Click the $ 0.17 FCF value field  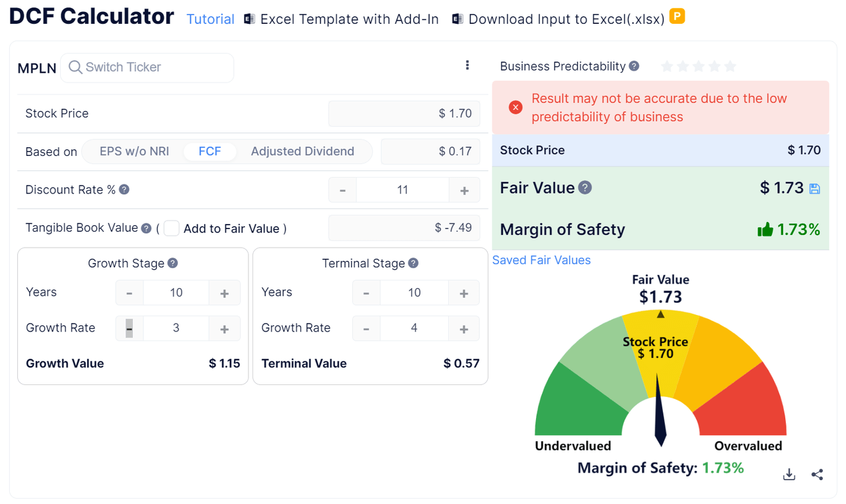[430, 151]
